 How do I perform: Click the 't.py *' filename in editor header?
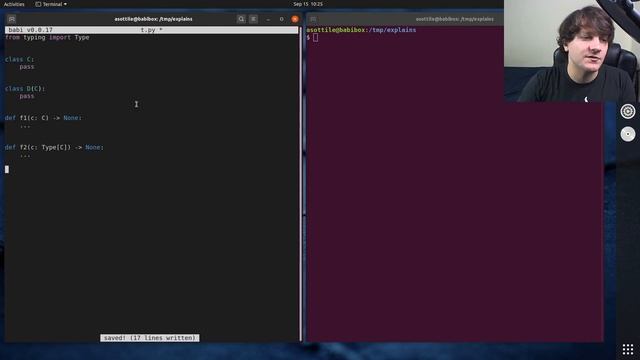click(151, 30)
